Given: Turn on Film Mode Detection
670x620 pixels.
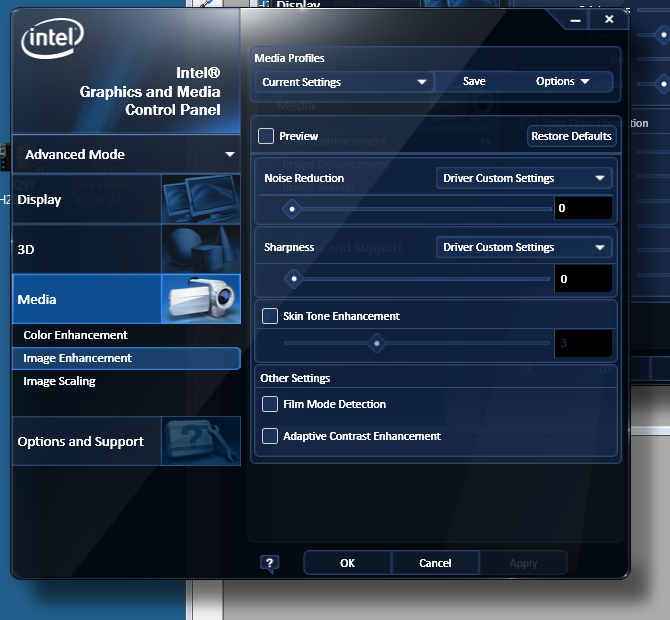Looking at the screenshot, I should click(270, 404).
